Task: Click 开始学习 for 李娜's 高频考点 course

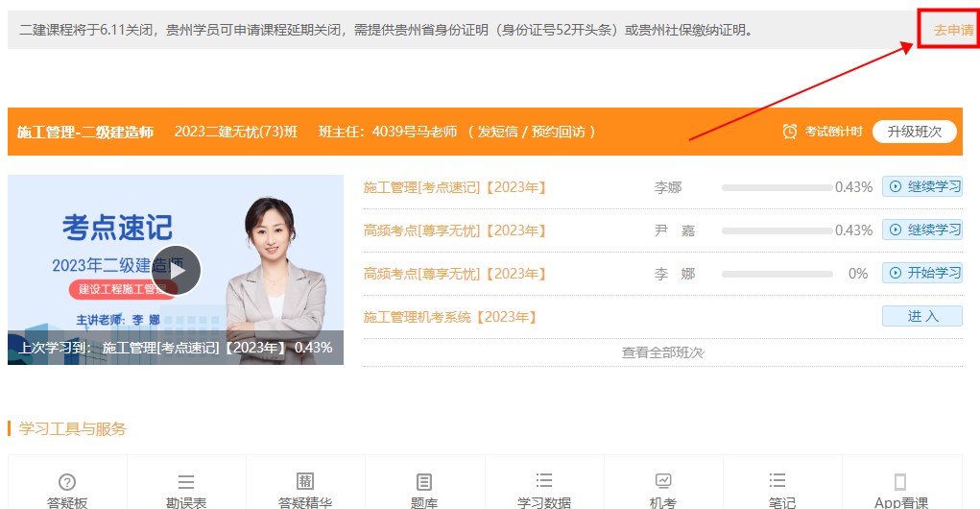Action: click(x=922, y=274)
